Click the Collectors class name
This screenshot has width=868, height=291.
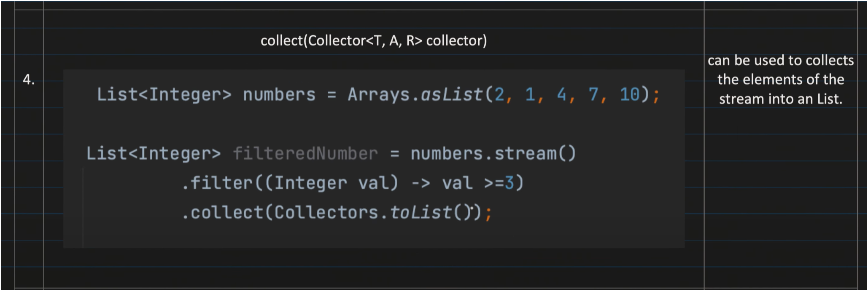coord(326,213)
